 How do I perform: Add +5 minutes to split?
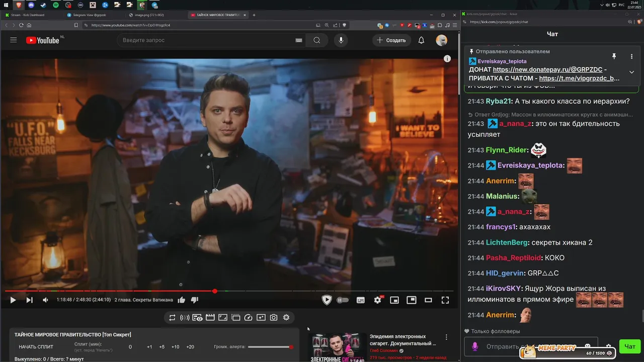point(162,347)
